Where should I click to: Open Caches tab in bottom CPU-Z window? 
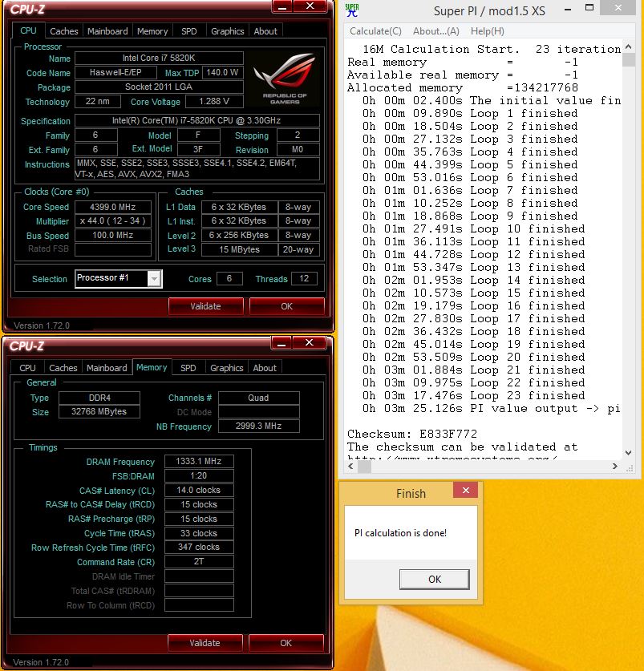pyautogui.click(x=63, y=368)
